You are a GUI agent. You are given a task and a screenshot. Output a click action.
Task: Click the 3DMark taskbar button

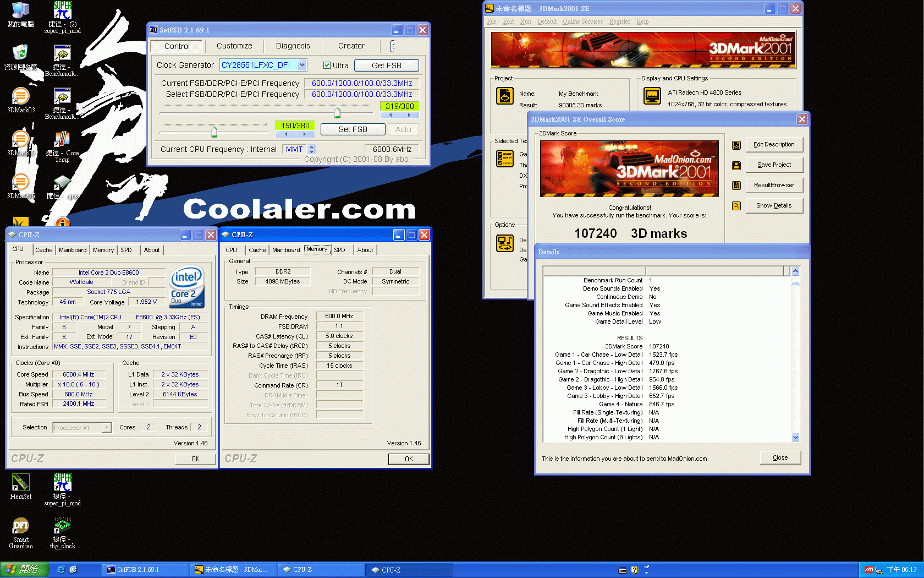233,570
